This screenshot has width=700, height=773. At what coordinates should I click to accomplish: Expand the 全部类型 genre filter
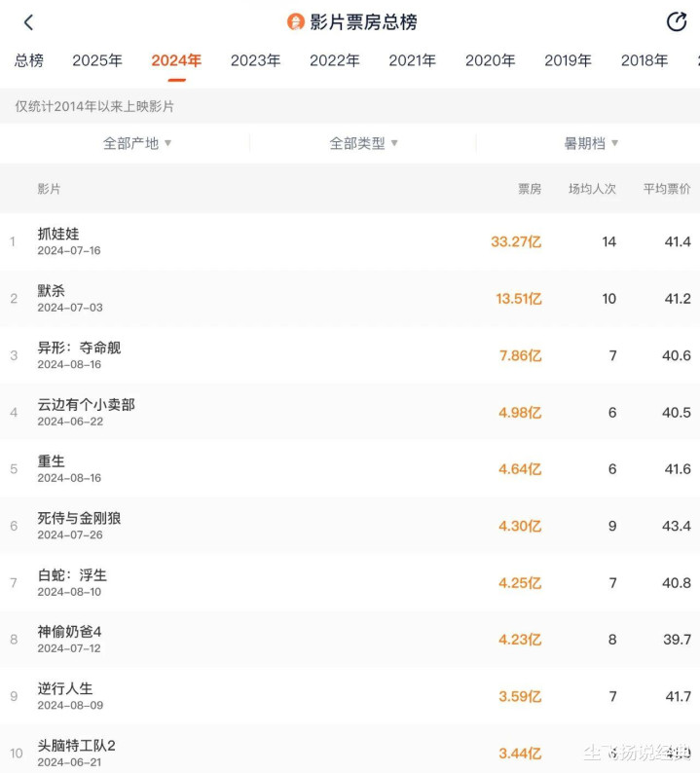pyautogui.click(x=363, y=143)
